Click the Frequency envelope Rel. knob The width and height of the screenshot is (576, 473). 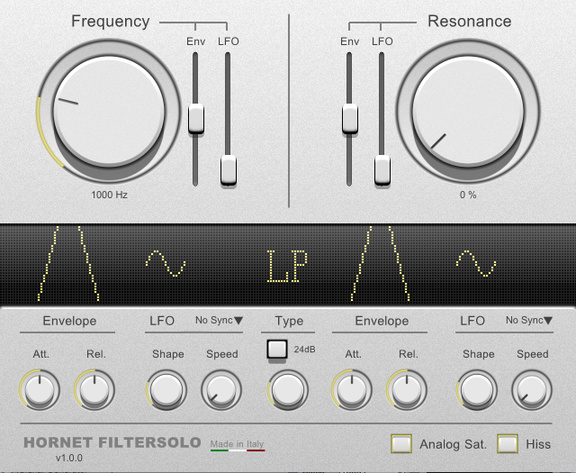pyautogui.click(x=94, y=390)
